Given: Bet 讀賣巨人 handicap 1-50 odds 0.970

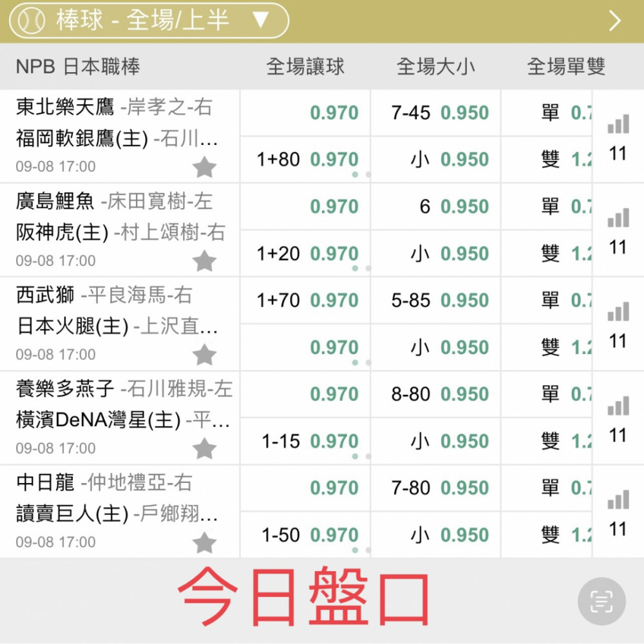Looking at the screenshot, I should click(x=305, y=535).
